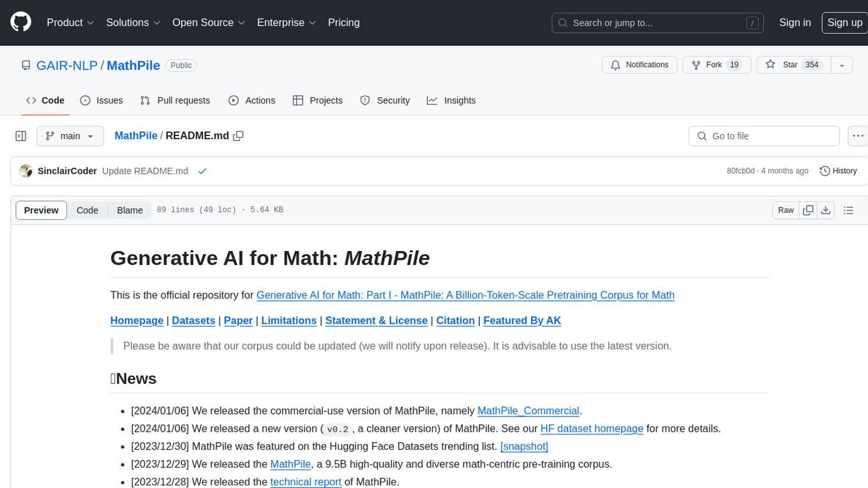Switch to the Code tab
Image resolution: width=868 pixels, height=488 pixels.
click(x=45, y=100)
